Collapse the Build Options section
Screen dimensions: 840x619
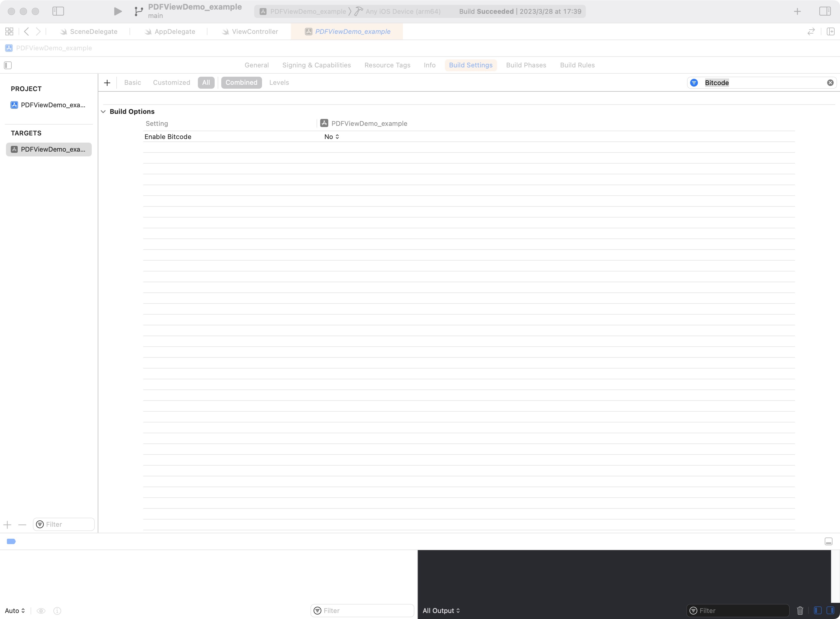click(103, 112)
